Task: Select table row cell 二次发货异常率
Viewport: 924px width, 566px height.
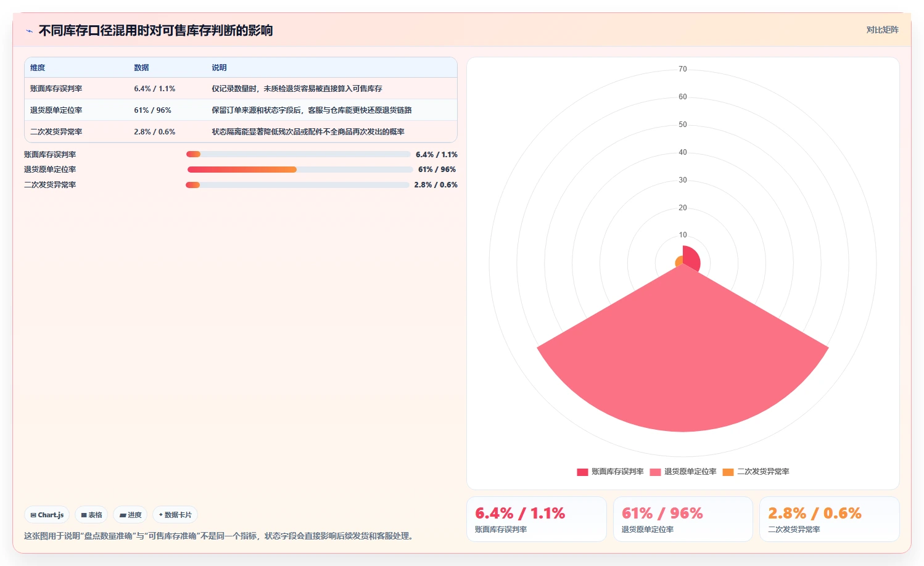Action: point(56,132)
